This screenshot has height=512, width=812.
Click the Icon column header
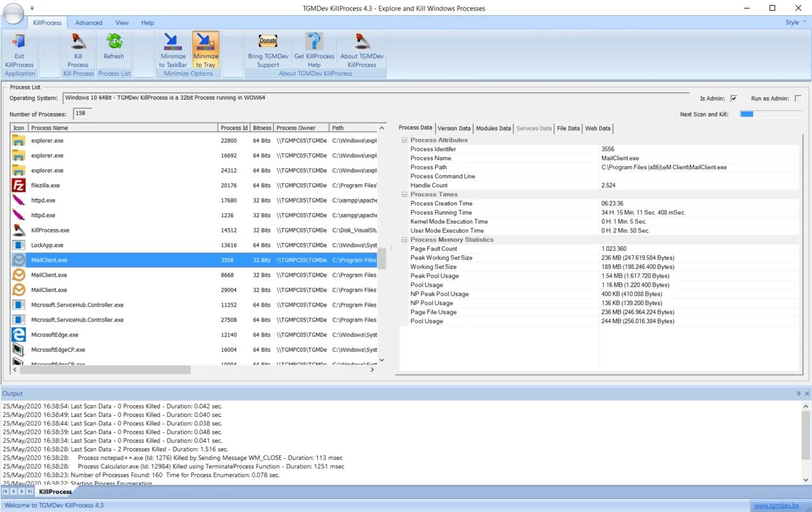pos(19,128)
